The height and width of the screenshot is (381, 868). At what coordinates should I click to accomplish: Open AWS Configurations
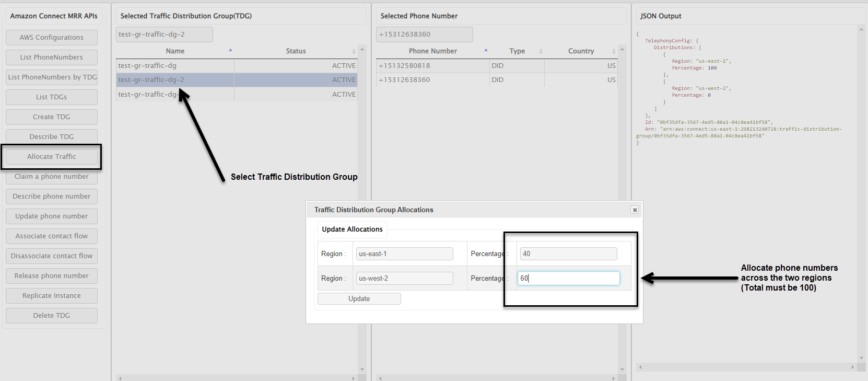click(x=52, y=38)
